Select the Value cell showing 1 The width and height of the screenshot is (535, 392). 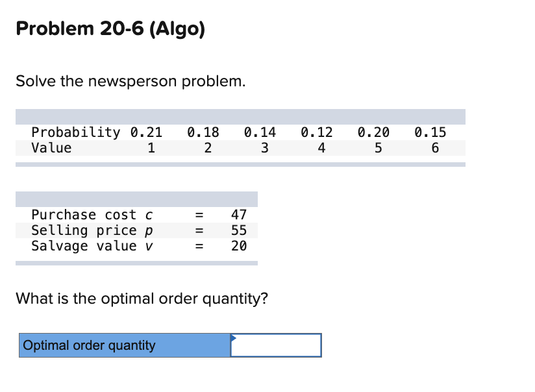(151, 148)
